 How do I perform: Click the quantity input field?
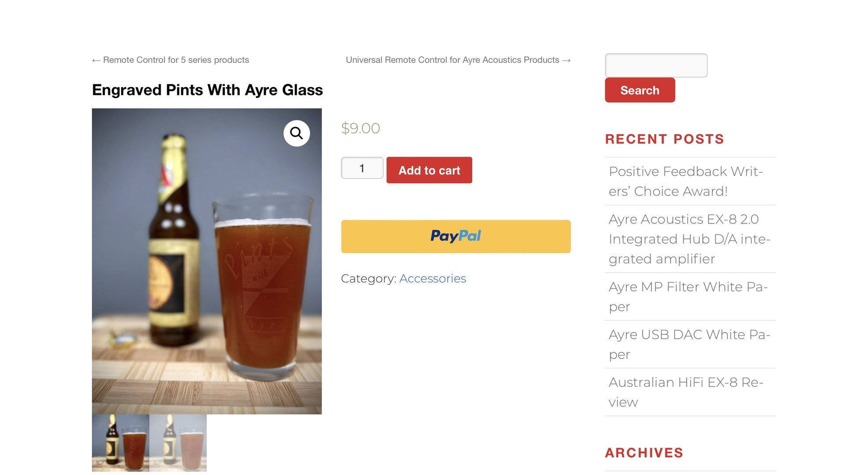[x=362, y=168]
